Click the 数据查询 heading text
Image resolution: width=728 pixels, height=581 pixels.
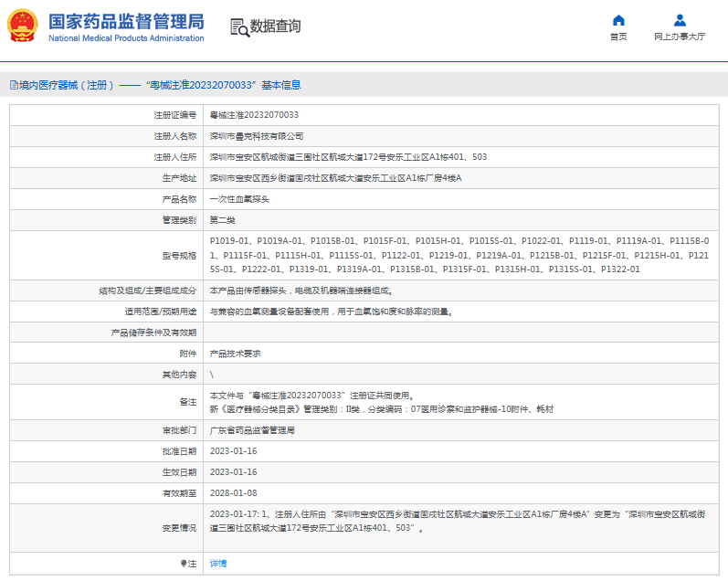[x=275, y=26]
